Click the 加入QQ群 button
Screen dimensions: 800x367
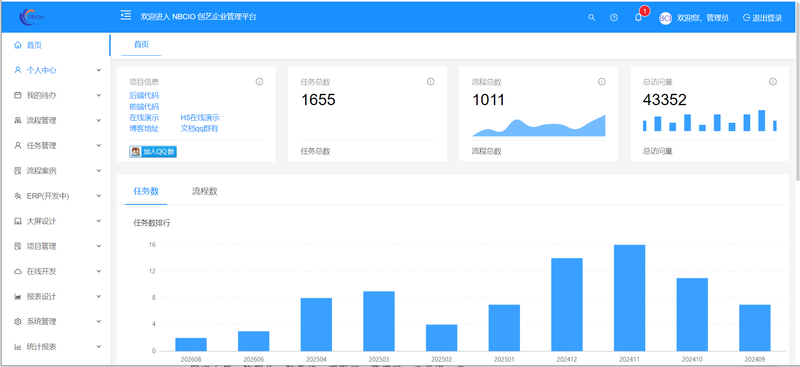[x=153, y=152]
